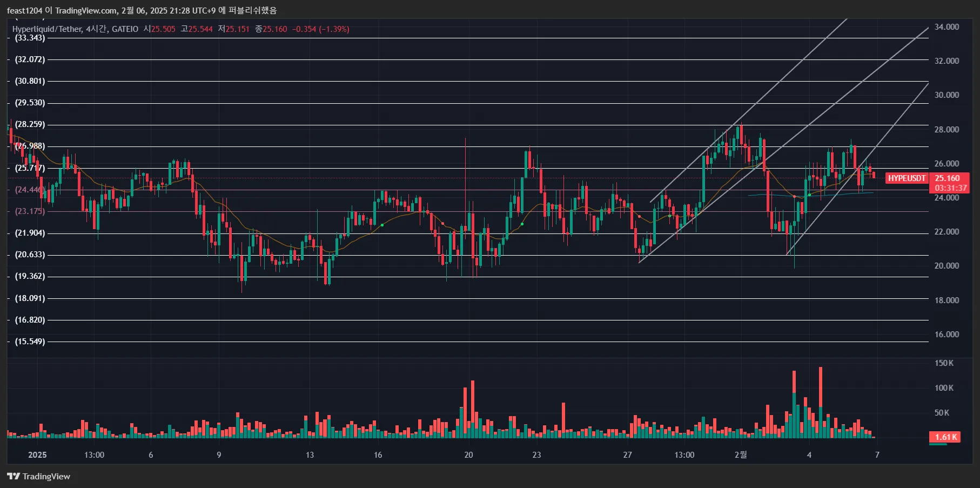The width and height of the screenshot is (980, 488).
Task: Click 22.000 on the price axis
Action: tap(947, 232)
